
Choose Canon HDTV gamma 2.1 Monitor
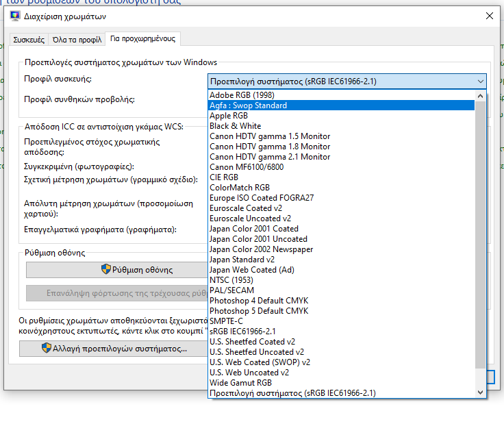click(x=342, y=157)
